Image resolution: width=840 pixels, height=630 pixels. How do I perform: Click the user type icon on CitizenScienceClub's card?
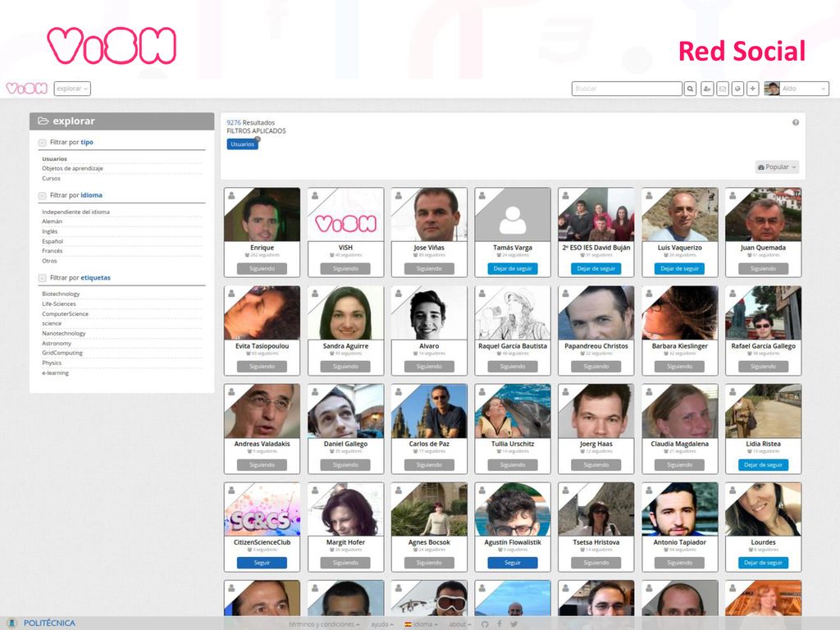tap(231, 491)
